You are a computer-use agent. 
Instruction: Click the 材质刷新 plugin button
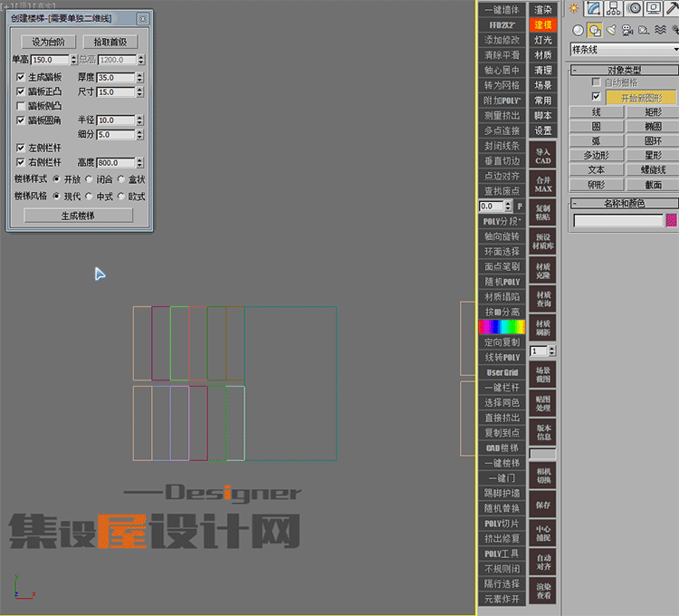click(x=542, y=328)
